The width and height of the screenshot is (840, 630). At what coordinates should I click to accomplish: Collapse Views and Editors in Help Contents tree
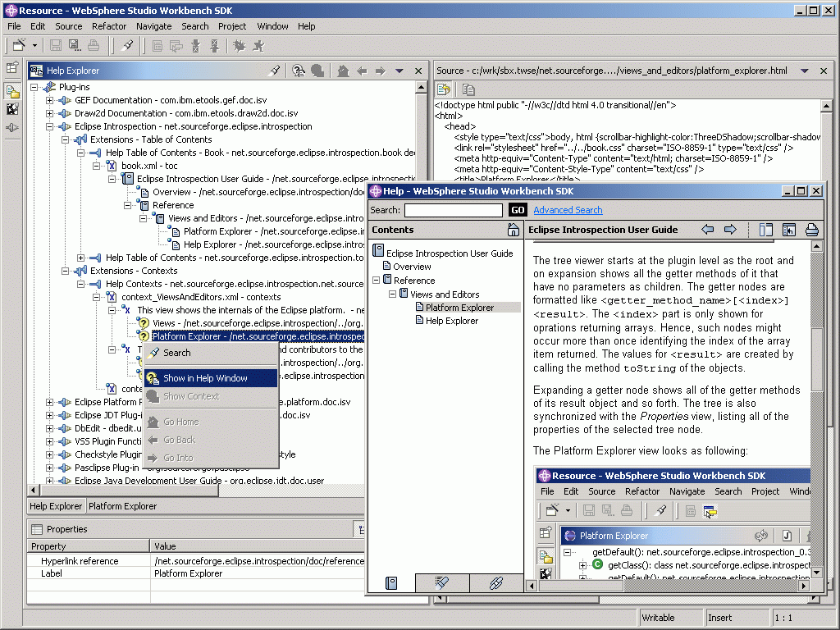click(393, 294)
